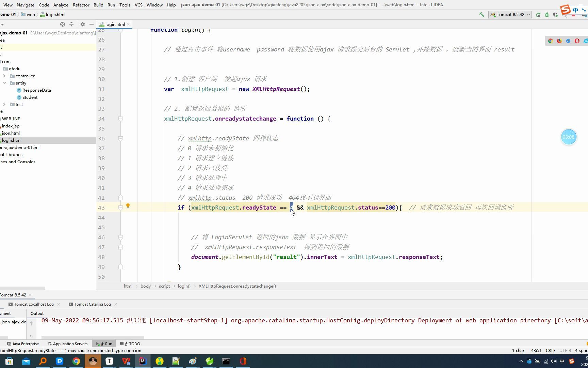The image size is (588, 368).
Task: Click the 03:08 floating timer bubble
Action: click(x=569, y=137)
